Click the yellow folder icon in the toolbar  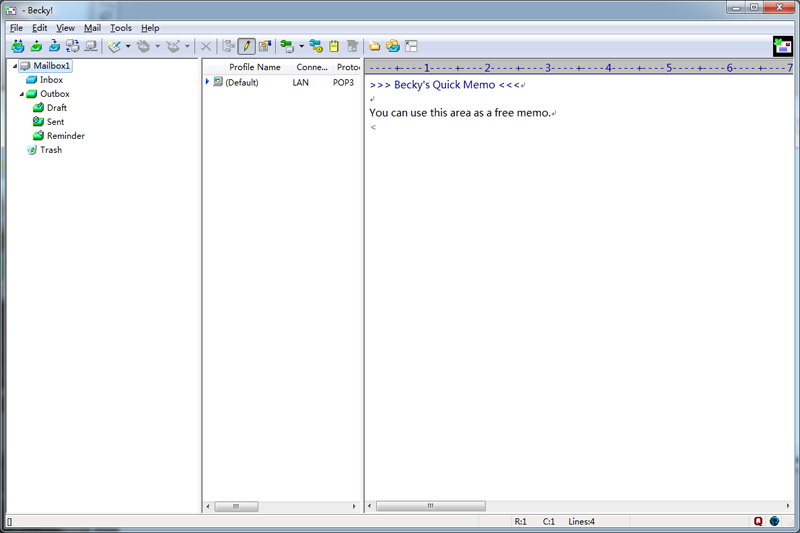(x=375, y=46)
